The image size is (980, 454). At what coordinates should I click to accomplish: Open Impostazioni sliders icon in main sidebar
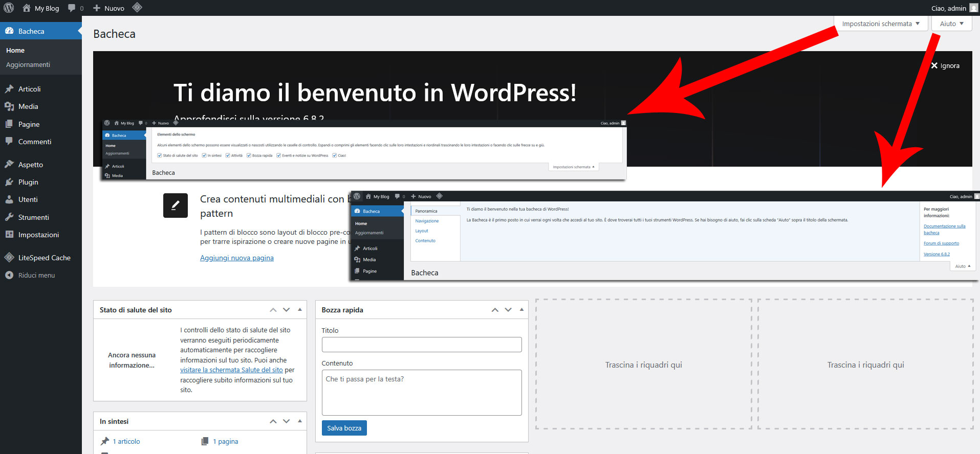tap(9, 235)
